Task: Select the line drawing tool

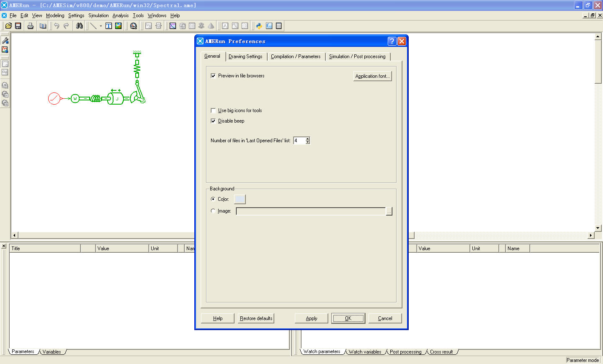Action: [93, 26]
